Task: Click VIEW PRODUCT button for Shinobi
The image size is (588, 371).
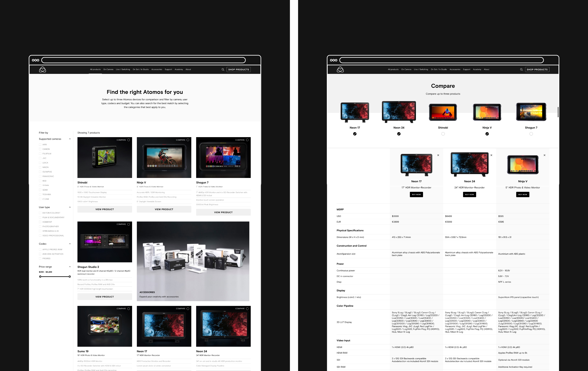Action: click(104, 209)
